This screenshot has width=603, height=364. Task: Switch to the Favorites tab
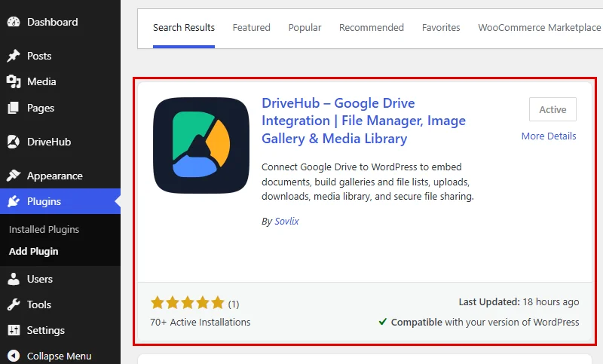pos(441,28)
